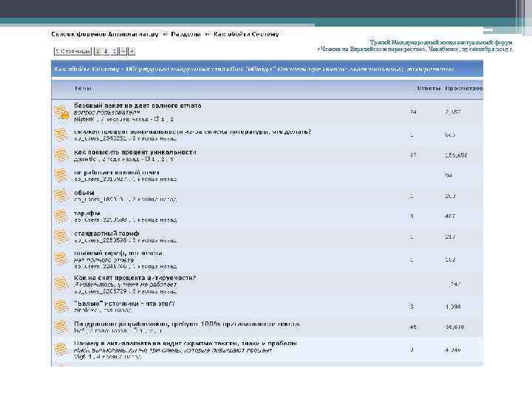The image size is (532, 399).
Task: Open breadcrumb 'Разделы'
Action: click(x=186, y=34)
